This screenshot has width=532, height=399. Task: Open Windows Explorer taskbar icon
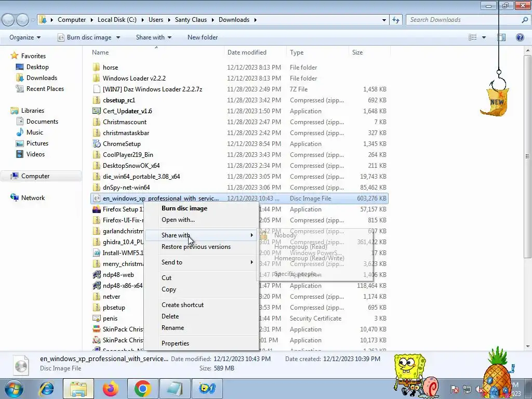(x=78, y=389)
